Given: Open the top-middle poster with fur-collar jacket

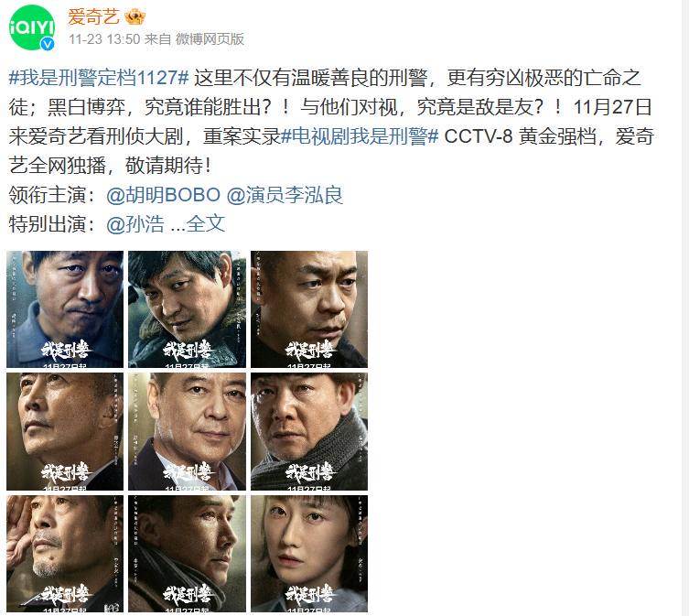Looking at the screenshot, I should tap(188, 309).
